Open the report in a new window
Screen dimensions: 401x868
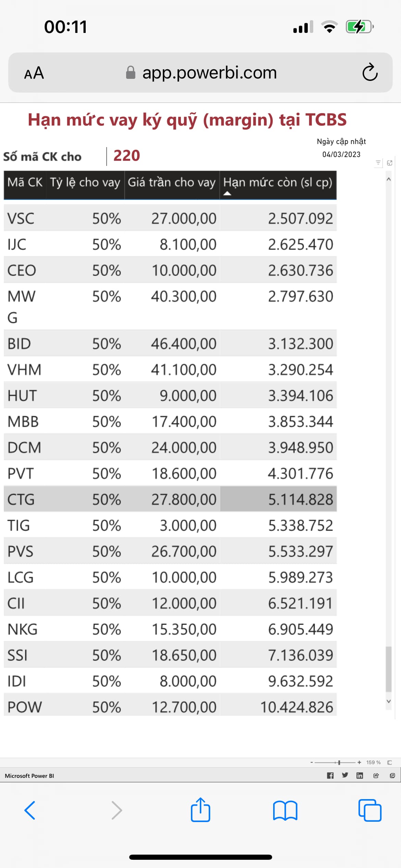click(392, 775)
